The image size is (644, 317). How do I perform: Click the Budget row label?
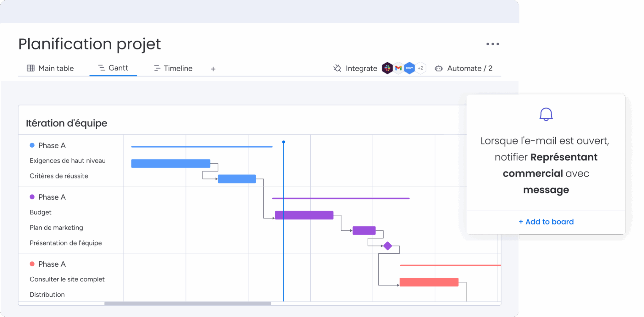41,212
